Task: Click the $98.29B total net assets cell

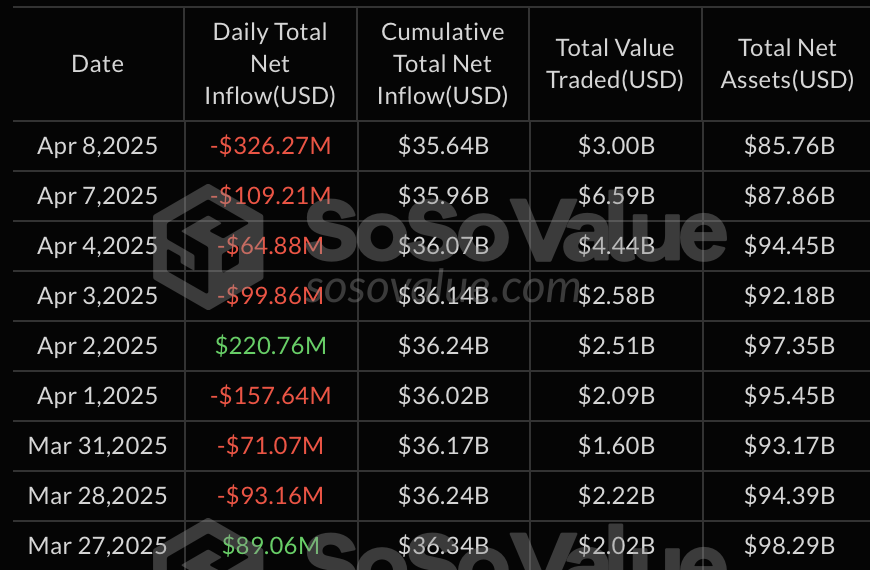Action: tap(788, 546)
